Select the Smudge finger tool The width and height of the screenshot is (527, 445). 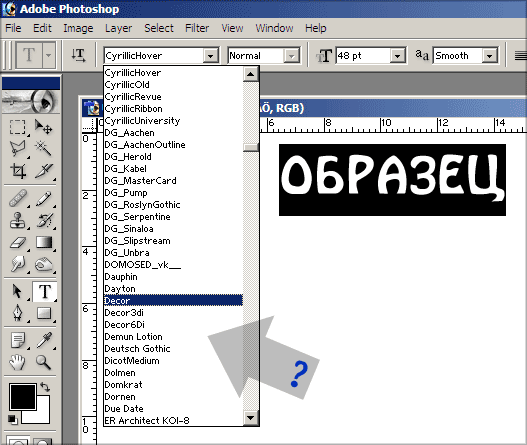point(17,265)
